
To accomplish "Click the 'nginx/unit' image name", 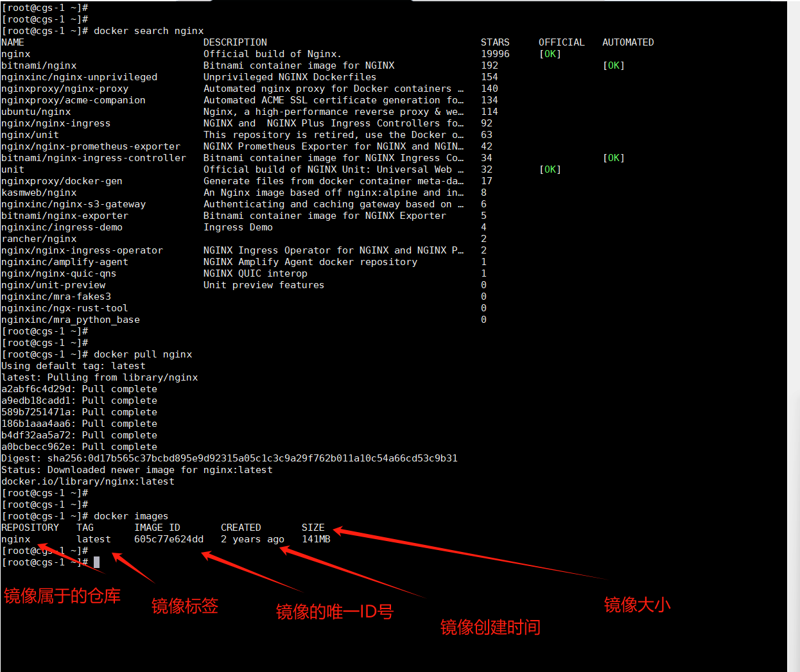I will (30, 135).
